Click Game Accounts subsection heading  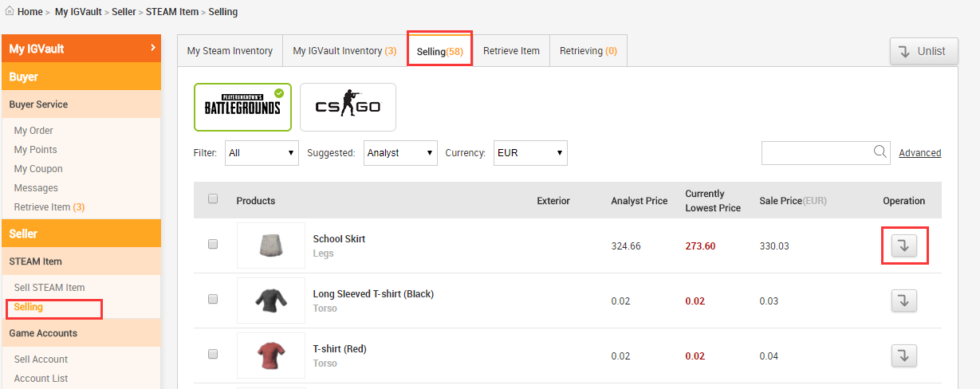click(x=81, y=333)
